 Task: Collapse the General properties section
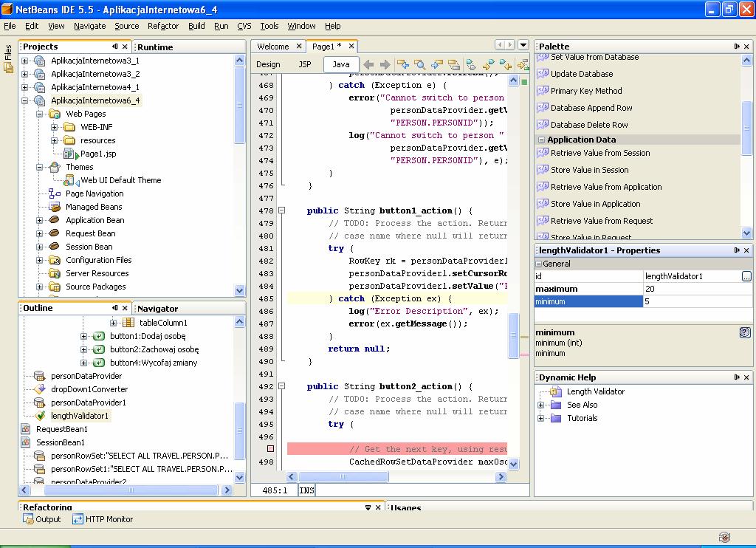[x=538, y=264]
